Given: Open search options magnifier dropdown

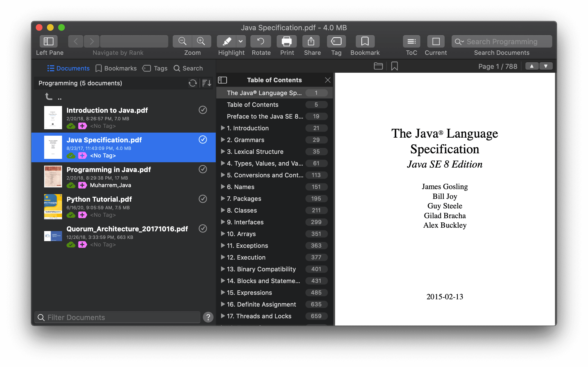Looking at the screenshot, I should [x=459, y=42].
